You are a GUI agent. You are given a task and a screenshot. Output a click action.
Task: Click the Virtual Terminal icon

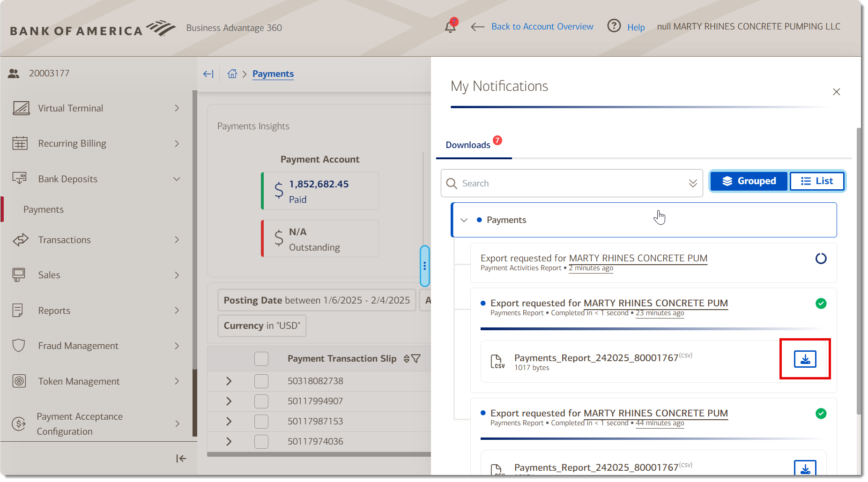pos(21,108)
